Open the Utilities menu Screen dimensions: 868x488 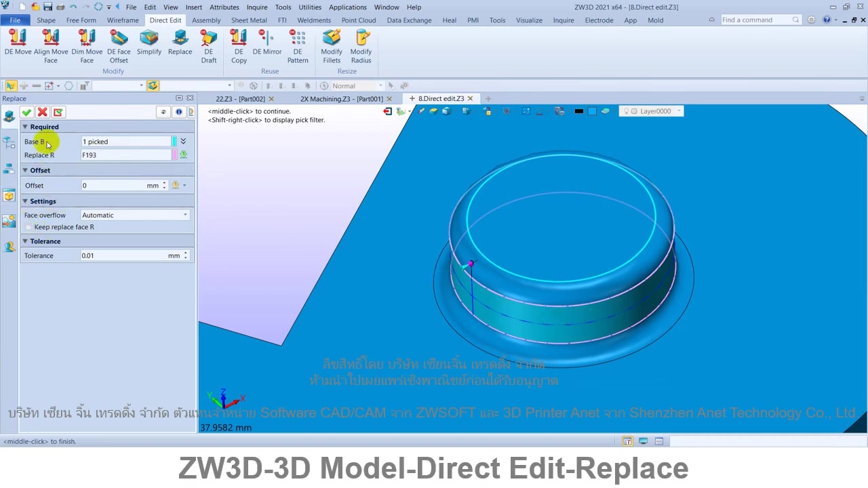coord(310,7)
